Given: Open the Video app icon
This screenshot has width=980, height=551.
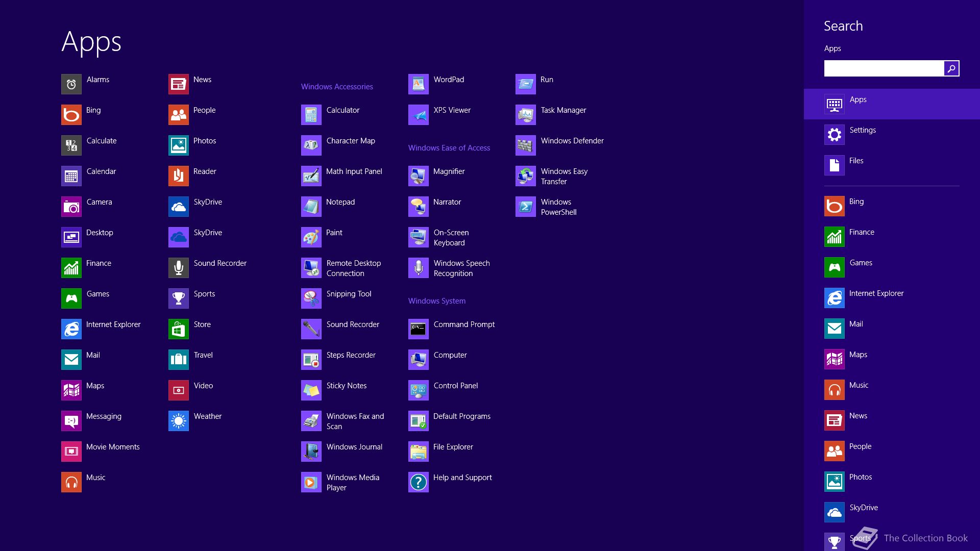Looking at the screenshot, I should click(179, 390).
